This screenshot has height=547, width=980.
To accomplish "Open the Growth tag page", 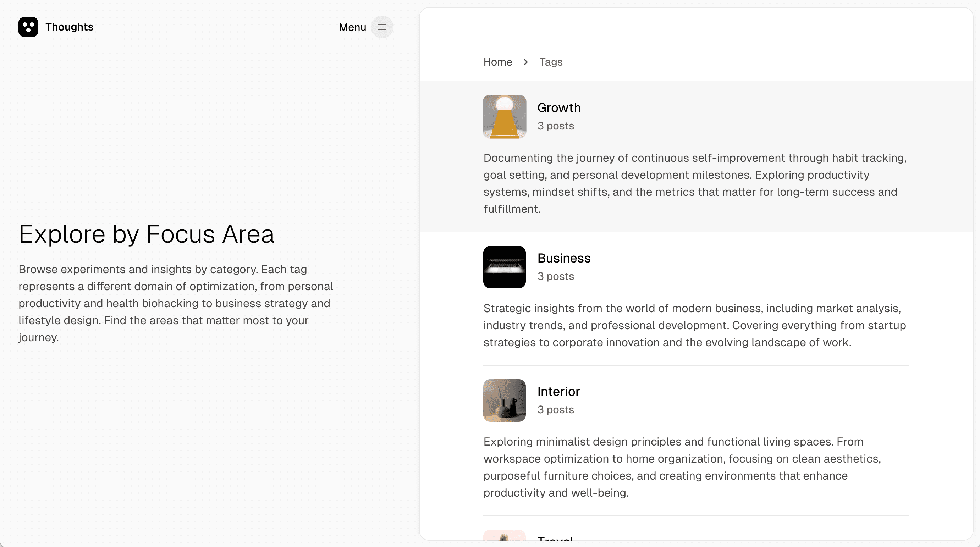I will 559,107.
